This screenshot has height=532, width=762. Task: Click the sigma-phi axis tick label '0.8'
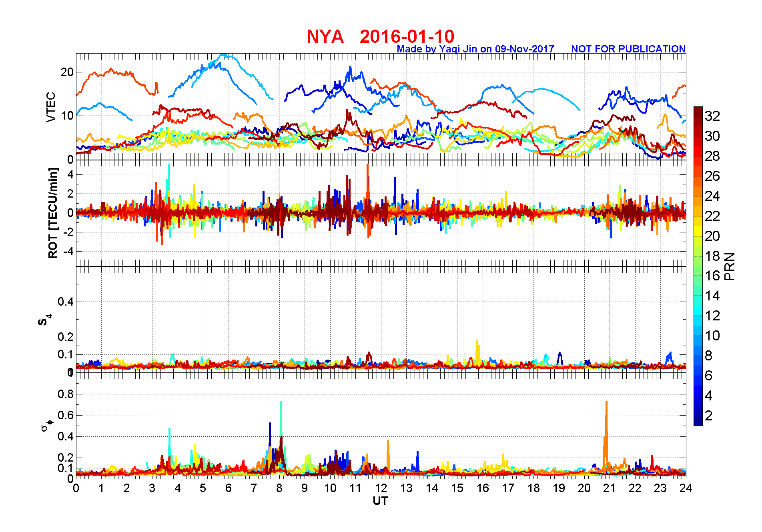click(66, 394)
